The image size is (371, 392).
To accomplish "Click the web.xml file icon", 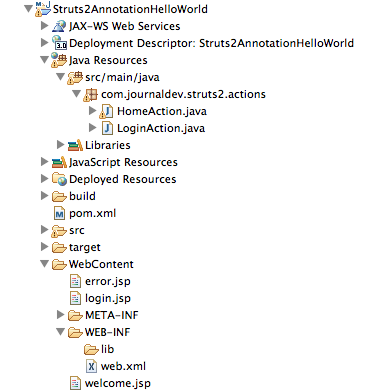I will (x=91, y=366).
